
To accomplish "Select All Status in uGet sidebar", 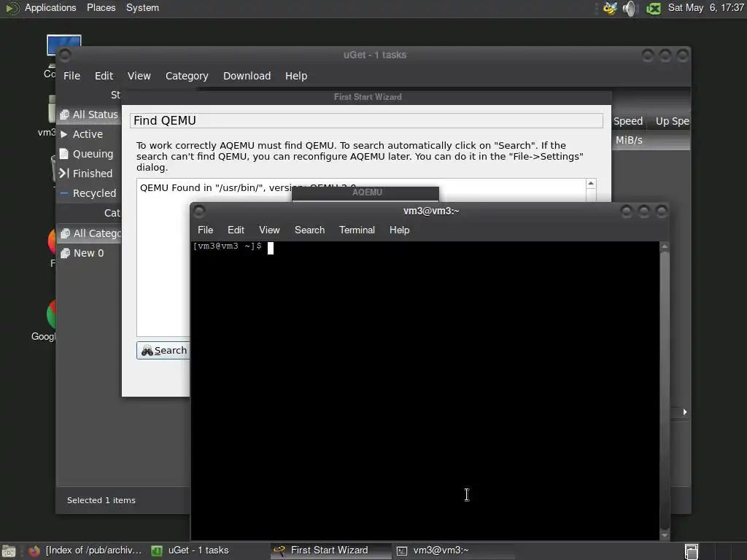I will point(89,114).
